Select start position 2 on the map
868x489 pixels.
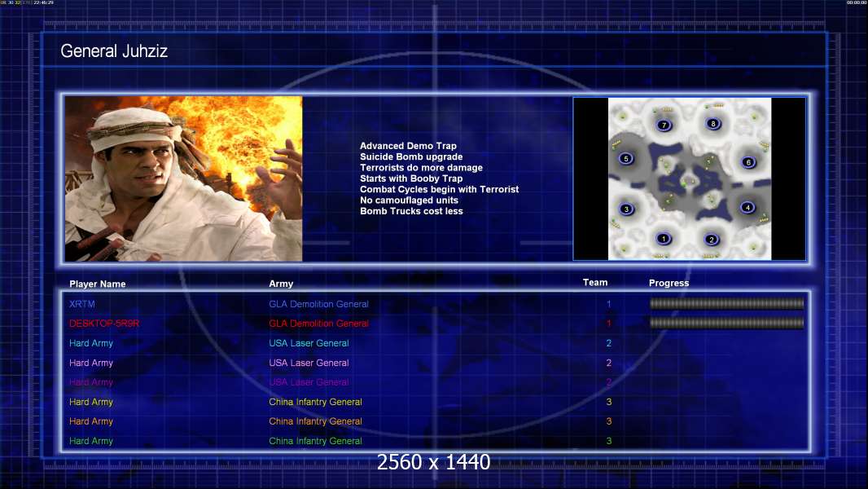pyautogui.click(x=712, y=240)
